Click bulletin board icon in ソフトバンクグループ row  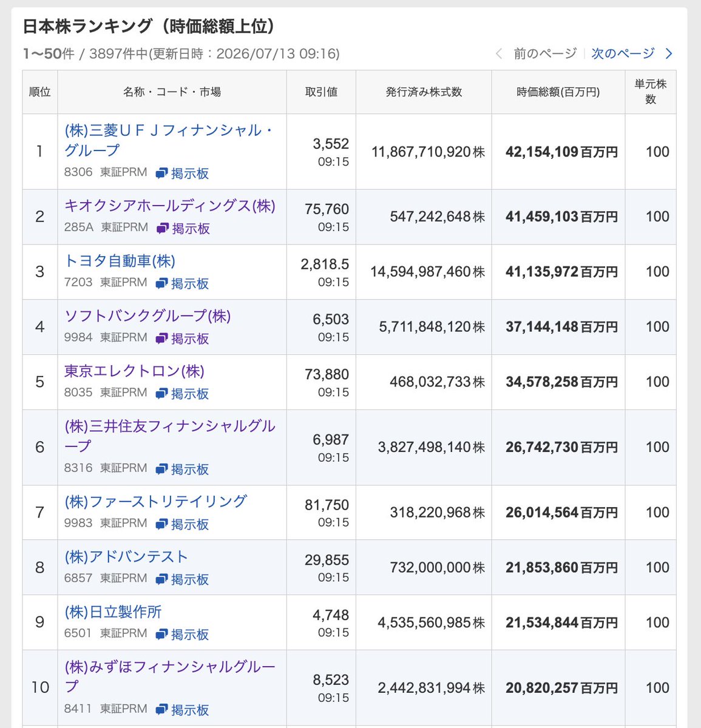click(161, 339)
